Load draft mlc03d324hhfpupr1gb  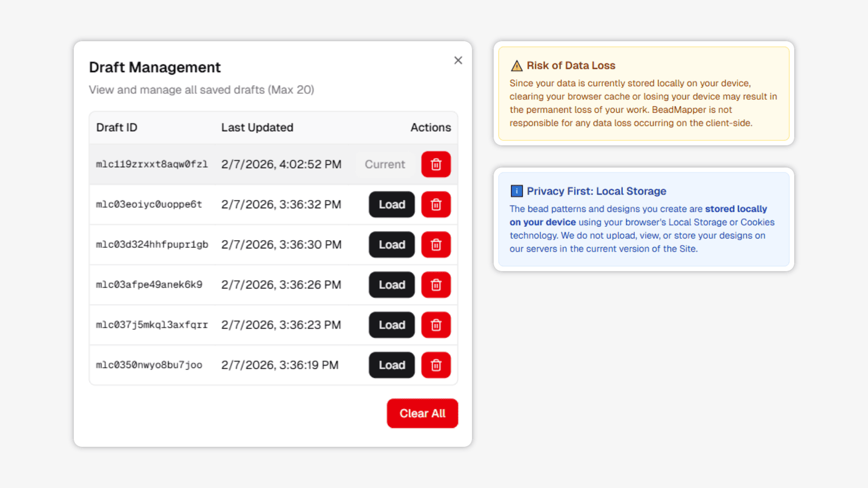click(x=391, y=245)
